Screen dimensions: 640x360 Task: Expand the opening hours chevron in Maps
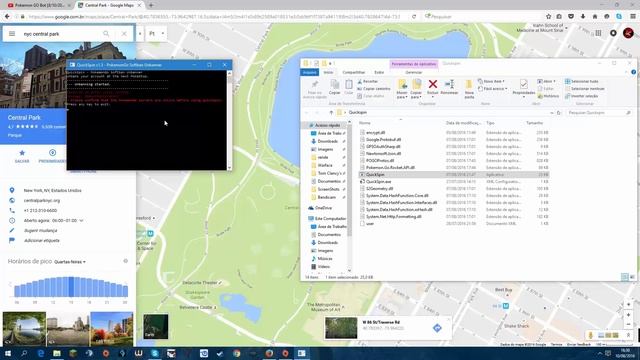click(x=81, y=220)
